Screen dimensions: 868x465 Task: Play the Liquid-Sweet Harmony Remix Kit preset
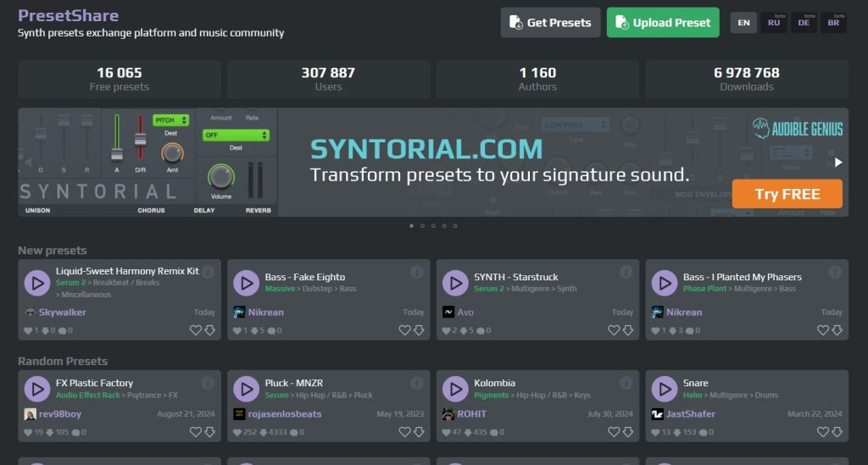click(x=37, y=283)
